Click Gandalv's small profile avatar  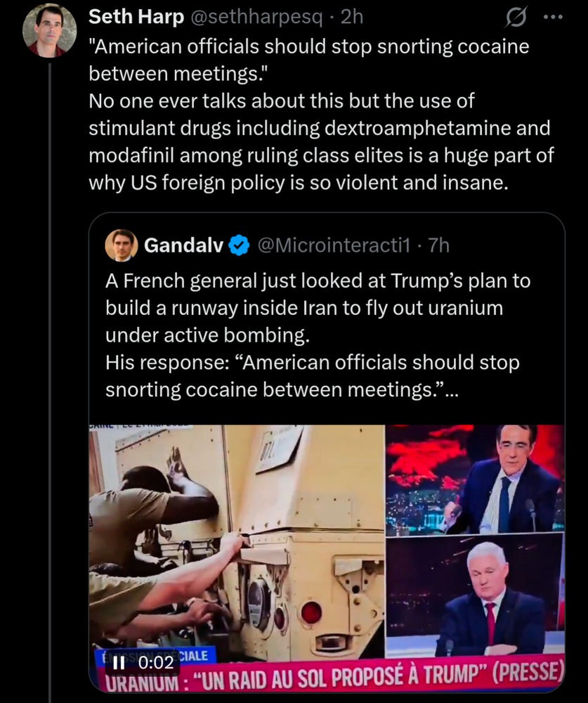coord(121,245)
